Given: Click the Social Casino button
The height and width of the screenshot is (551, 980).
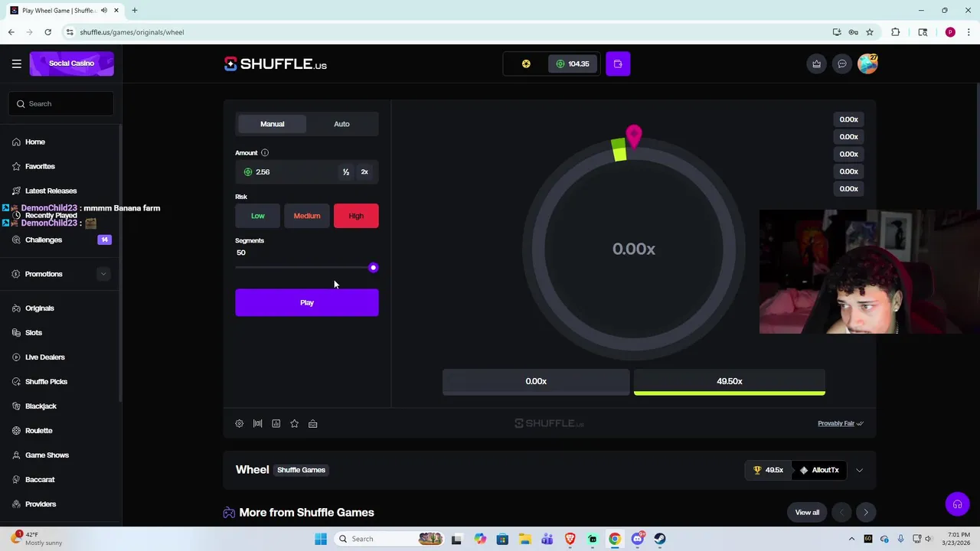Looking at the screenshot, I should (71, 64).
